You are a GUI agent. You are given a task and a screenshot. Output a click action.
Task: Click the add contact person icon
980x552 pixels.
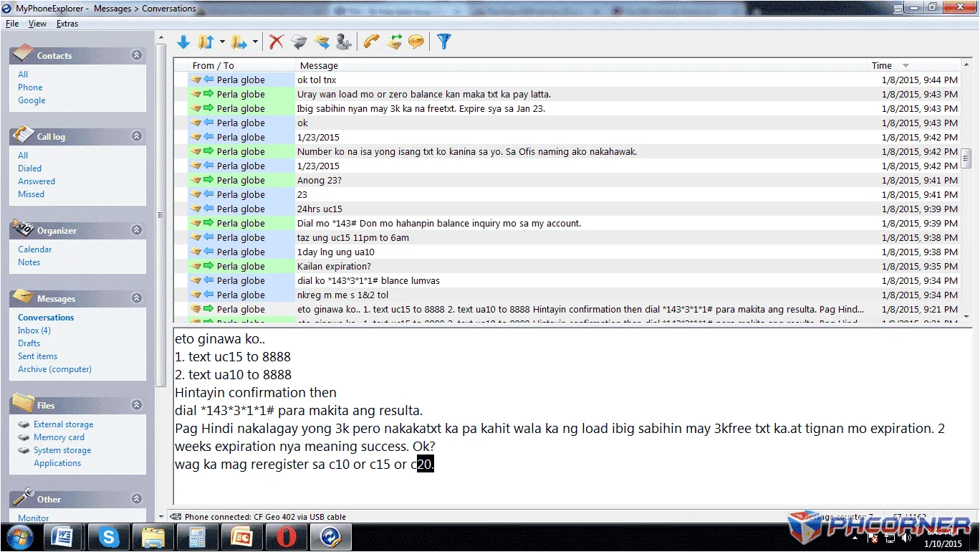tap(344, 42)
